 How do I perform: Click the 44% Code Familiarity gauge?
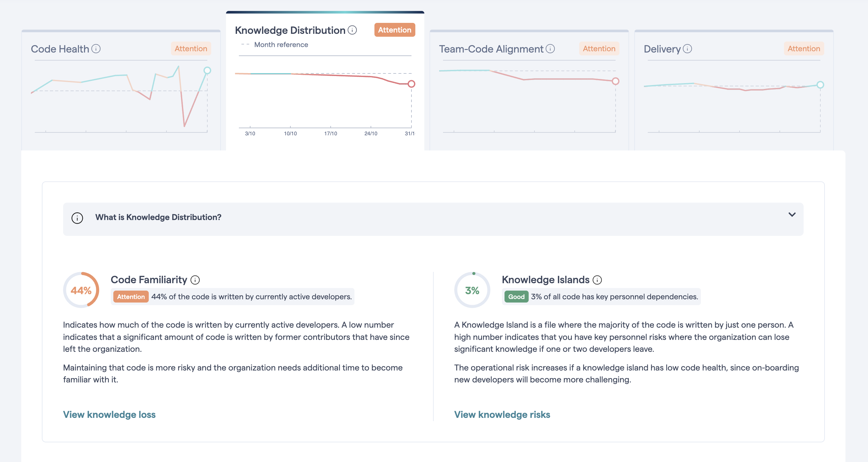pos(81,289)
